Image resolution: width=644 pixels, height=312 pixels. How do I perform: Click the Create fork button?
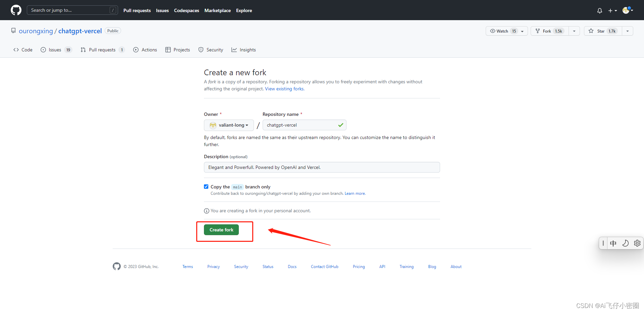(x=221, y=230)
